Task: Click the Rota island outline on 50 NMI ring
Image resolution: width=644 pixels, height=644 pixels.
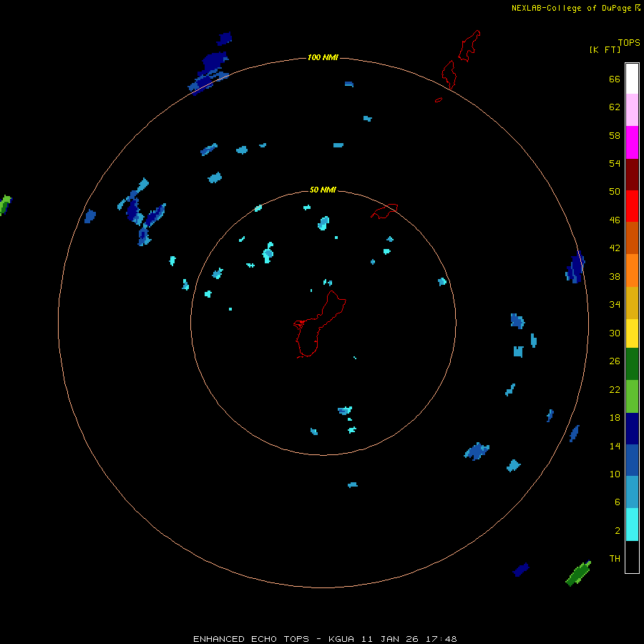Action: coord(384,211)
